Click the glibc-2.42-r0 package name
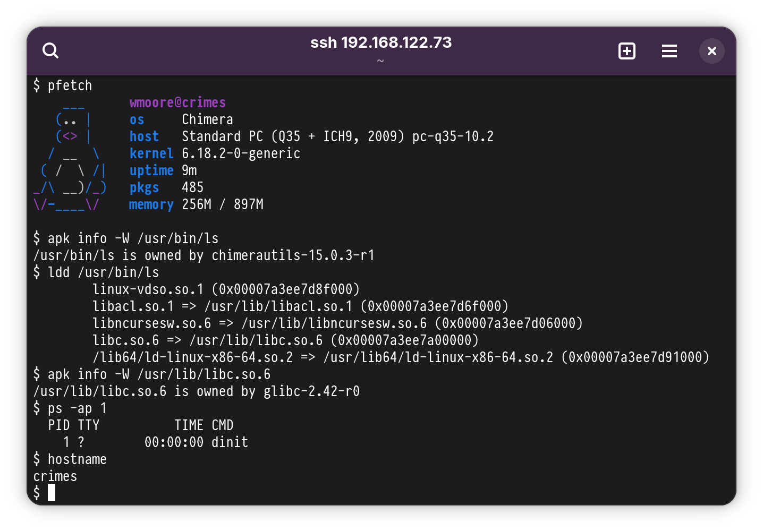The height and width of the screenshot is (532, 763). 311,391
